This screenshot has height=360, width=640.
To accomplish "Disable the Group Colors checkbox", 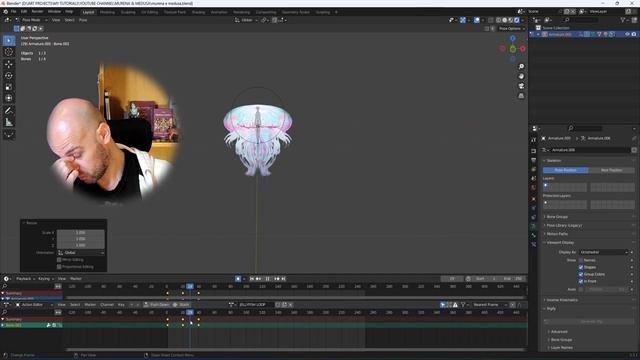I will [x=581, y=274].
